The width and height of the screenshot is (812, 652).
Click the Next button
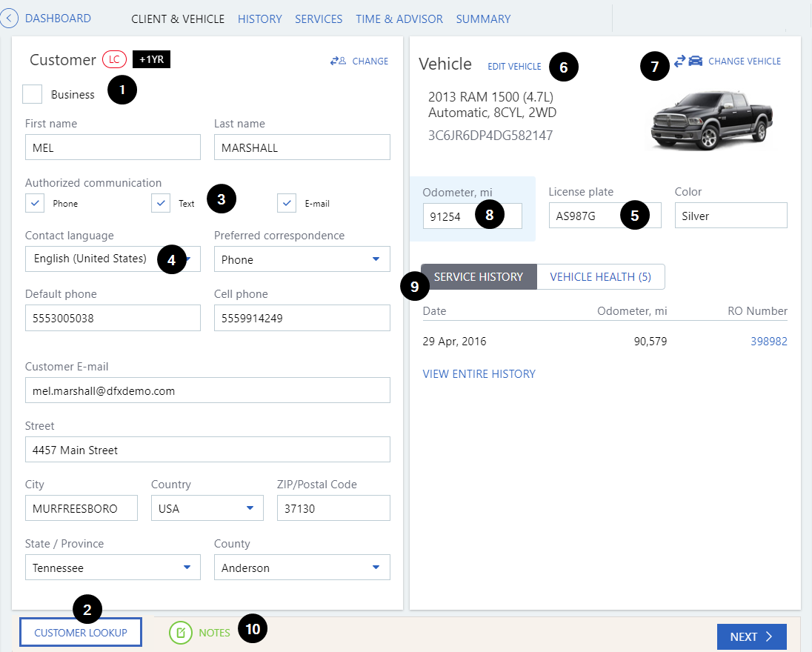point(751,636)
